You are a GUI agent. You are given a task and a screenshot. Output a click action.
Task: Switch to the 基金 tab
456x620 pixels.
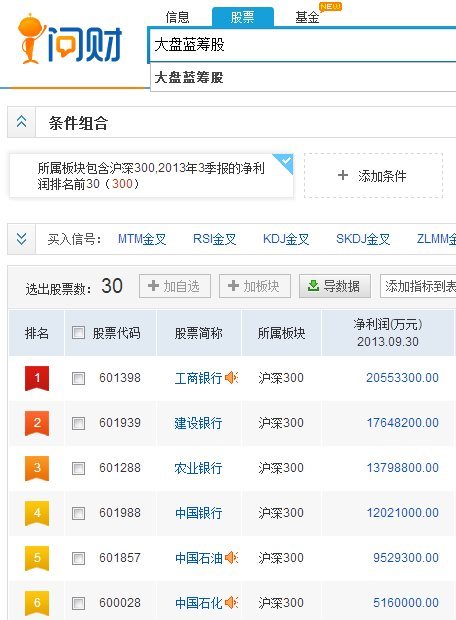pos(307,17)
